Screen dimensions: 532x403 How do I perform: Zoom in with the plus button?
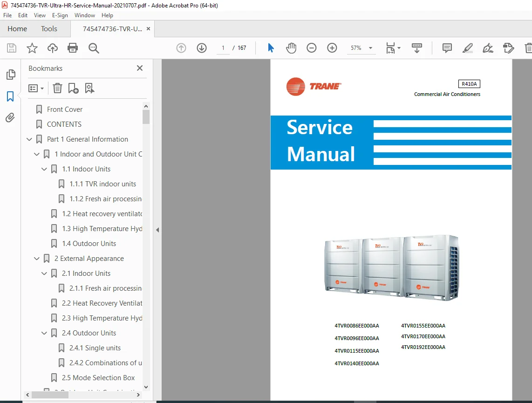tap(332, 48)
